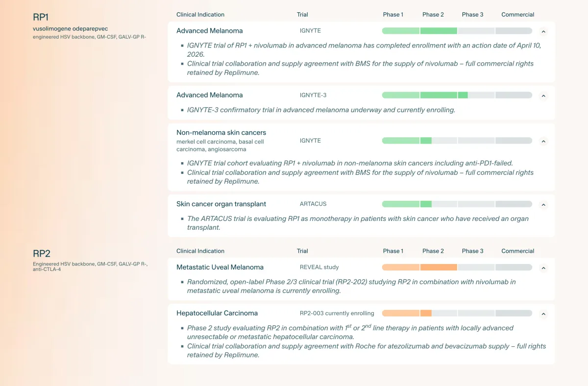Collapse the Metastatic Uveal Melanoma chevron
This screenshot has height=386, width=588.
tap(543, 268)
